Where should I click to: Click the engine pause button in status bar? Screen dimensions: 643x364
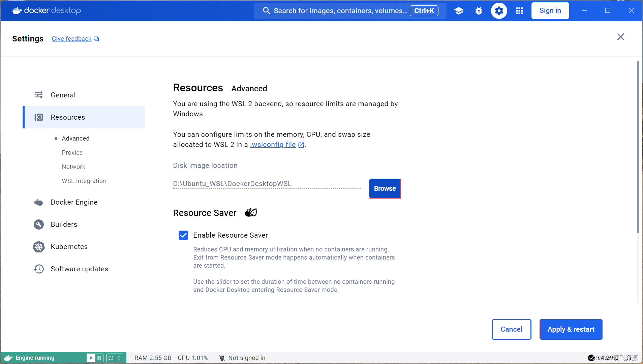coord(99,358)
